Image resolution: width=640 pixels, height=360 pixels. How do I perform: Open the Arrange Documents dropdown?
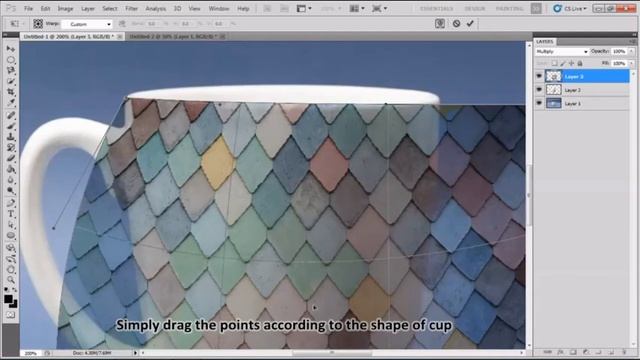357,8
